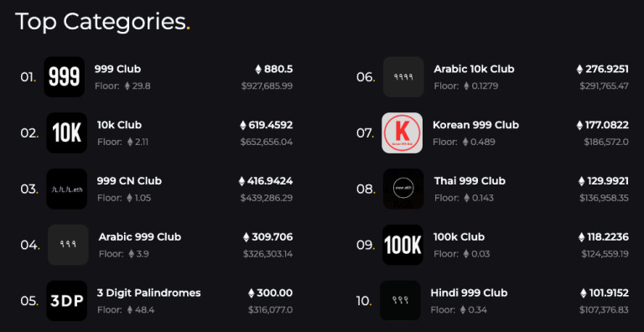
Task: Go to 10k Club category name
Action: coord(120,125)
